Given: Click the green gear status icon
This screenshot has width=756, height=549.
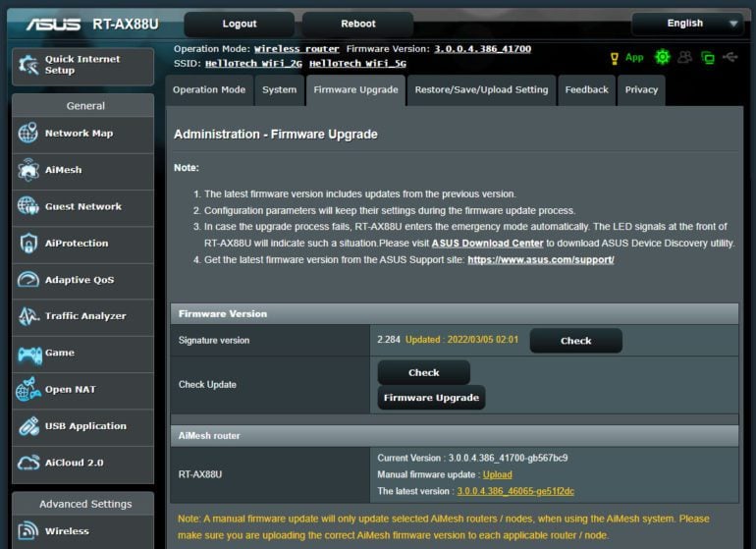Looking at the screenshot, I should (662, 57).
